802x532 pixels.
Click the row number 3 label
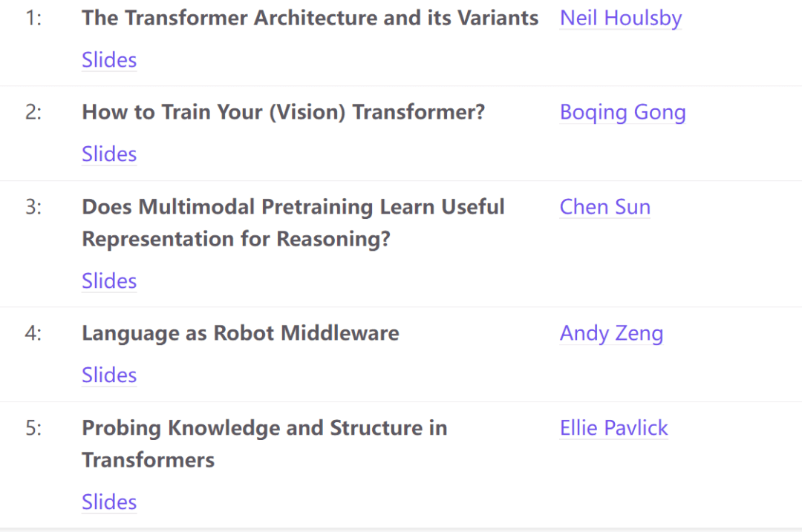coord(33,207)
